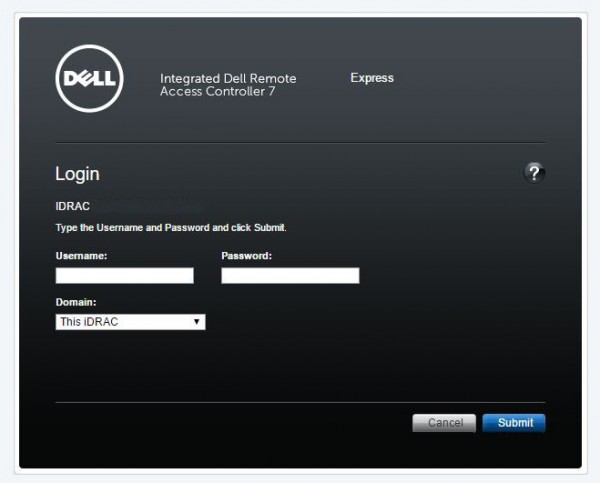Click the divider line above Cancel and Submit
600x483 pixels.
pos(300,402)
